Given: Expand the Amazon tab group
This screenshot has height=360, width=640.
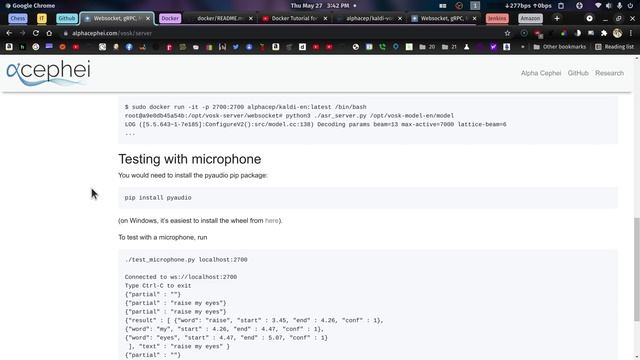Looking at the screenshot, I should click(x=530, y=18).
